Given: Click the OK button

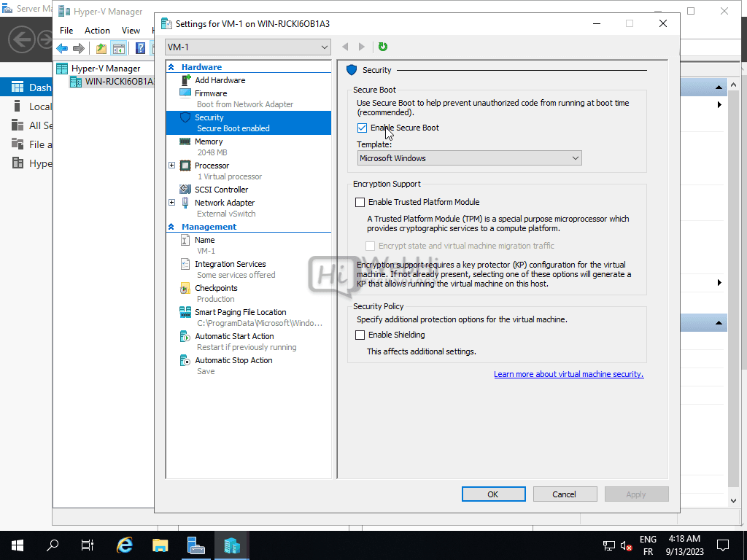Looking at the screenshot, I should (x=493, y=494).
